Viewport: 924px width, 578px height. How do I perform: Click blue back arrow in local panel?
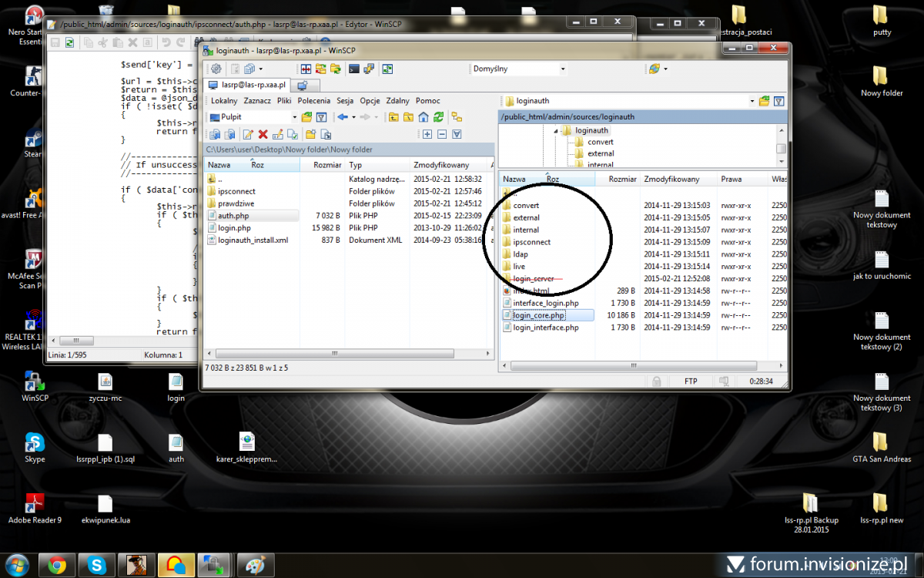pos(343,117)
